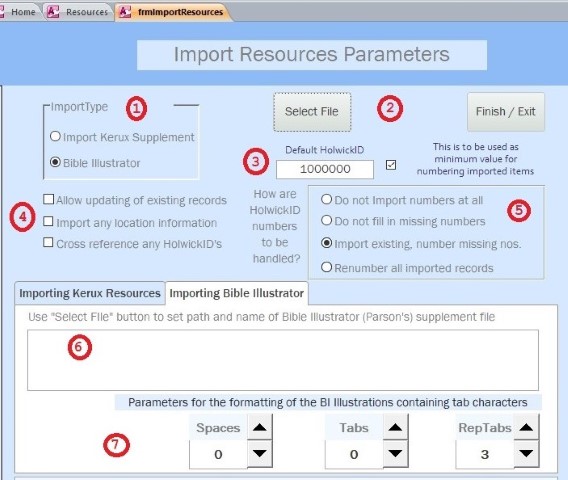Click the Finish / Exit button
Viewport: 568px width, 480px height.
[506, 112]
